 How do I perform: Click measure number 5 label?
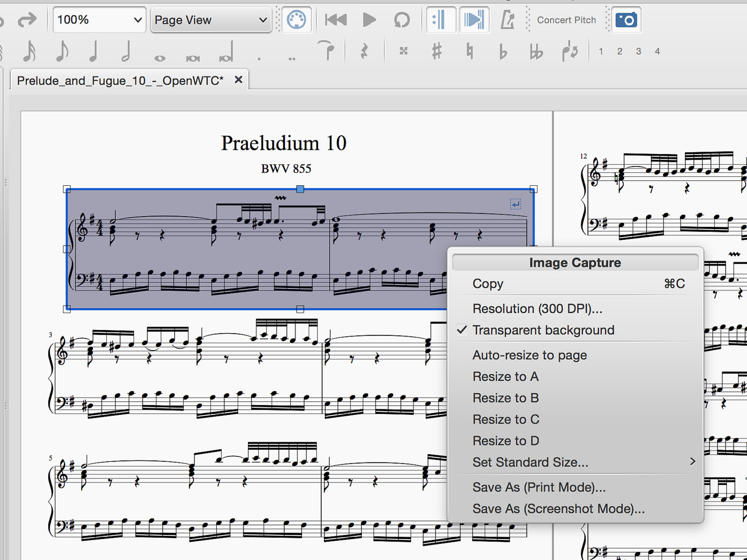[50, 458]
